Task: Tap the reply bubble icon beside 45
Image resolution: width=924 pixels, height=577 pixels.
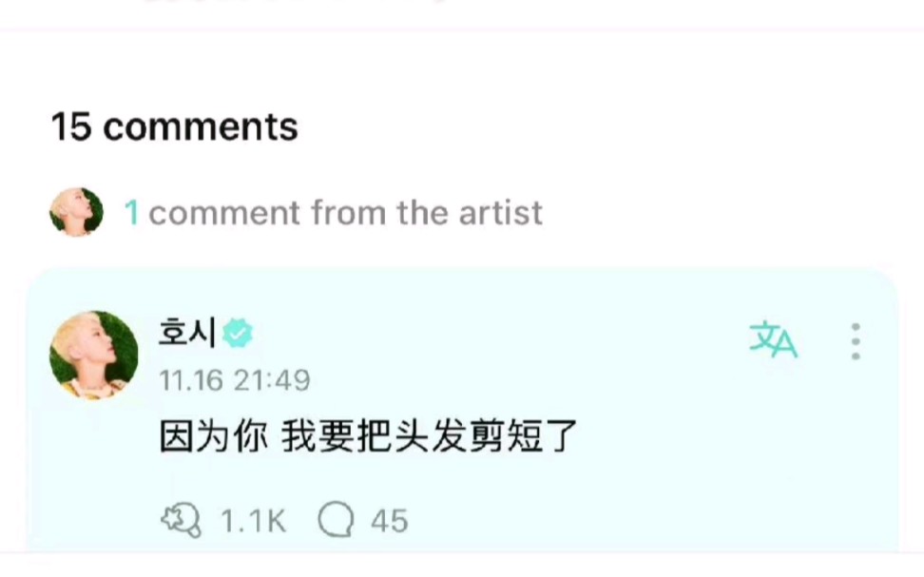Action: pos(337,520)
